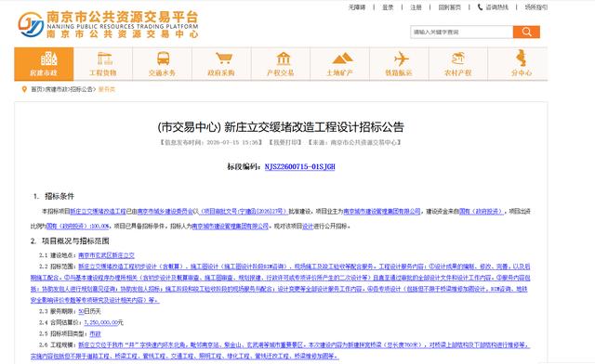Click 房建市政 in the breadcrumb

click(x=56, y=89)
